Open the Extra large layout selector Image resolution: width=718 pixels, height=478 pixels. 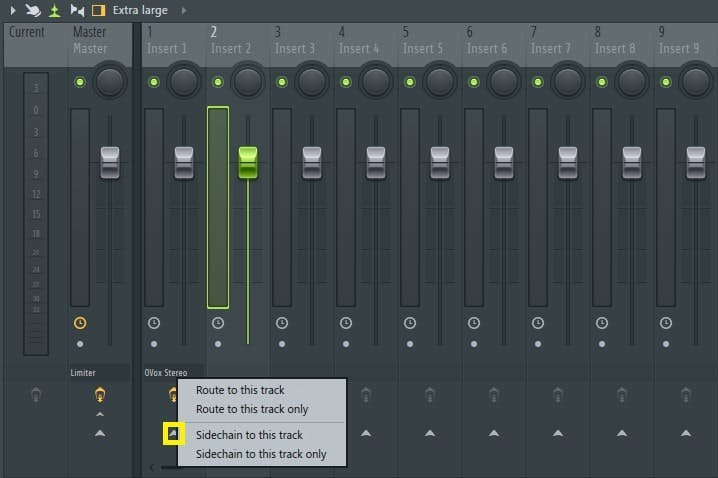coord(140,10)
